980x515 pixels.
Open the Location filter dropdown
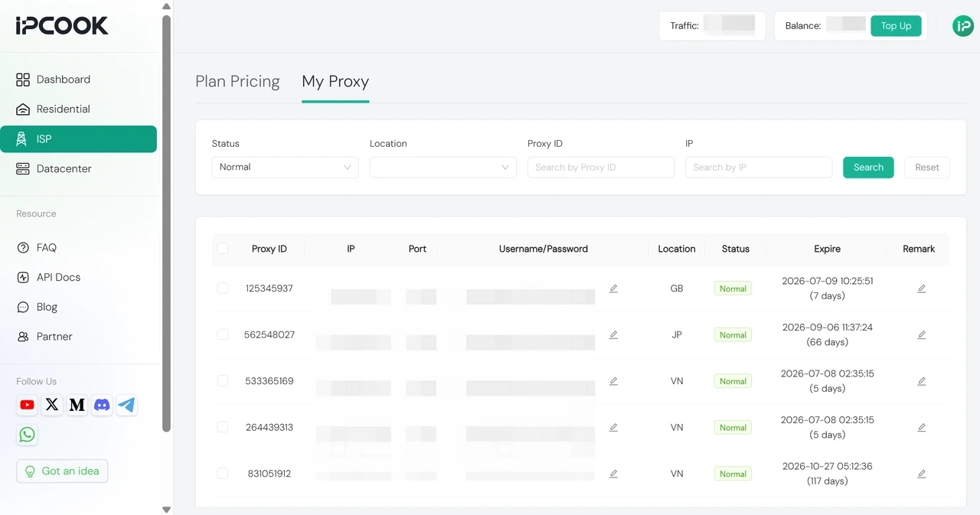[x=443, y=168]
